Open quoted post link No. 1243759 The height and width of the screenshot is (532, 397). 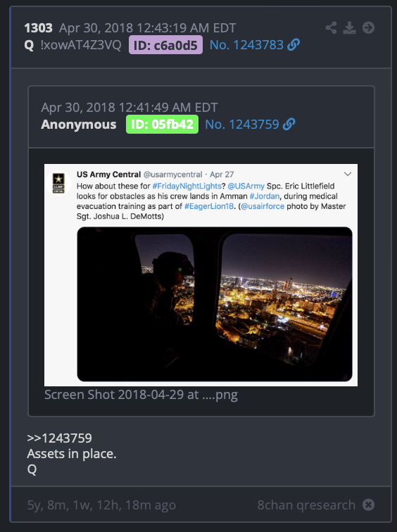242,124
